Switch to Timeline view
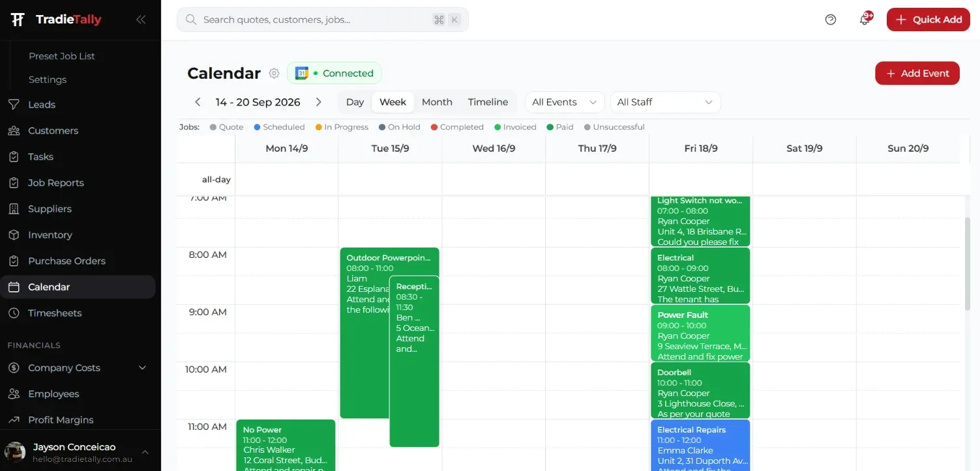 (x=488, y=102)
